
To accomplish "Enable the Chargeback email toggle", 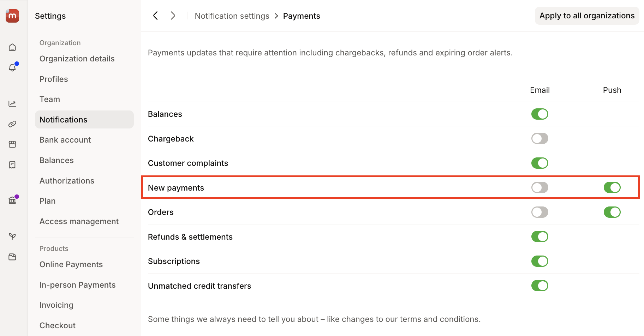I will pyautogui.click(x=539, y=138).
